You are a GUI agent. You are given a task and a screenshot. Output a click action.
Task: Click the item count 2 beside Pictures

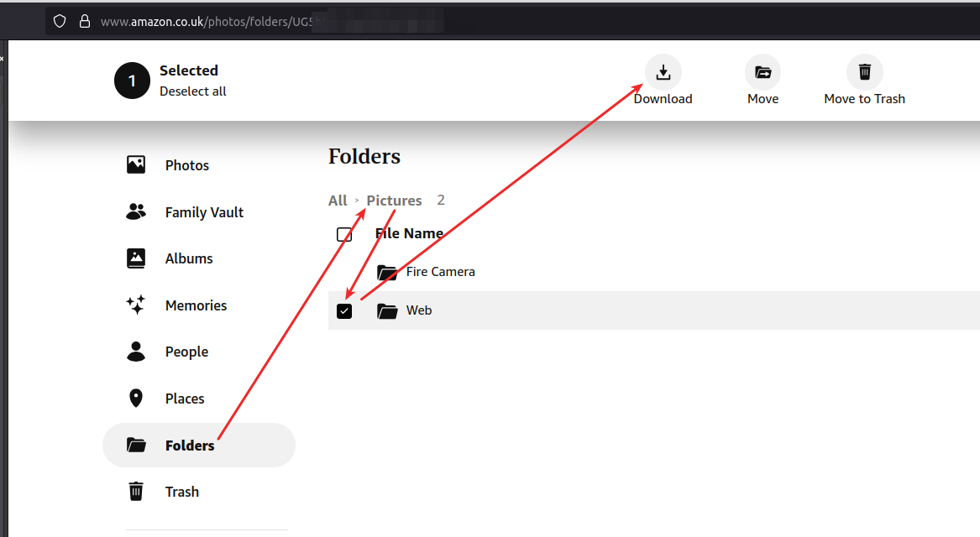point(441,200)
